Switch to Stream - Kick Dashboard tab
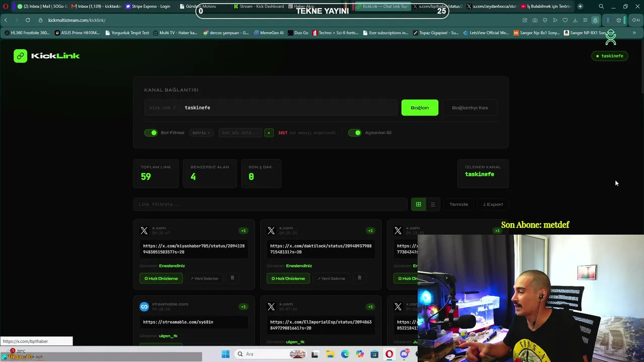 [259, 7]
